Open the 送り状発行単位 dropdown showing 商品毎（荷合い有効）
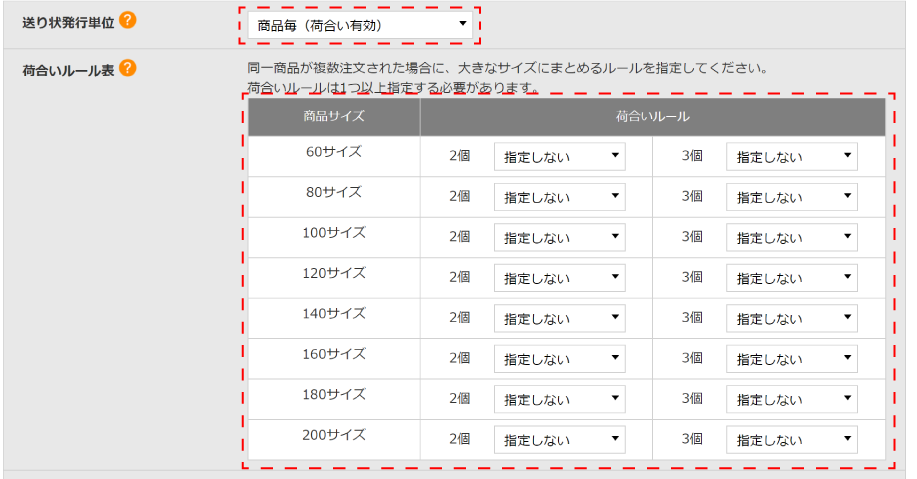 360,25
